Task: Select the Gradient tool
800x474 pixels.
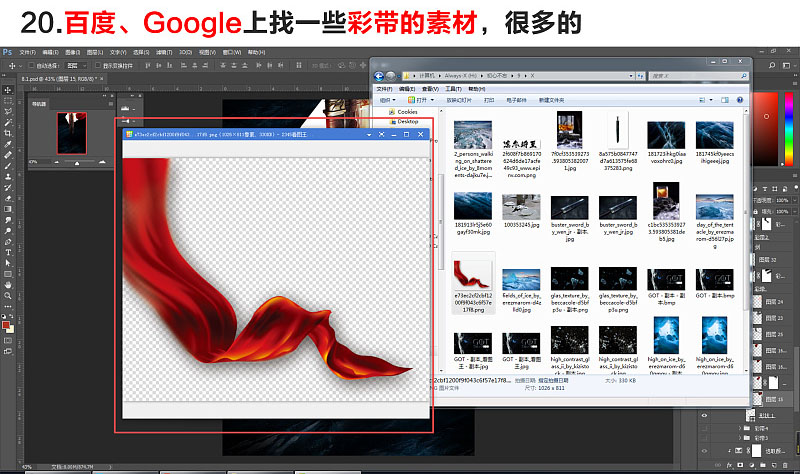Action: 8,209
